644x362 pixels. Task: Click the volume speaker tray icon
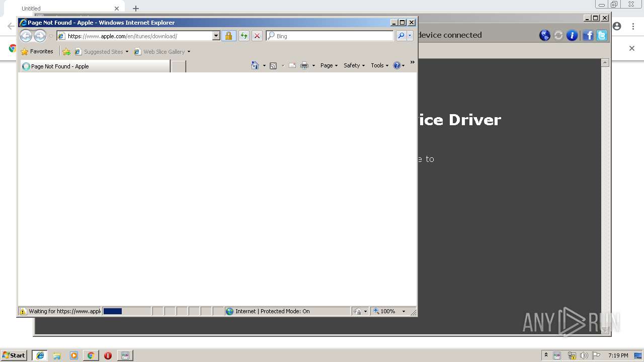pos(584,355)
